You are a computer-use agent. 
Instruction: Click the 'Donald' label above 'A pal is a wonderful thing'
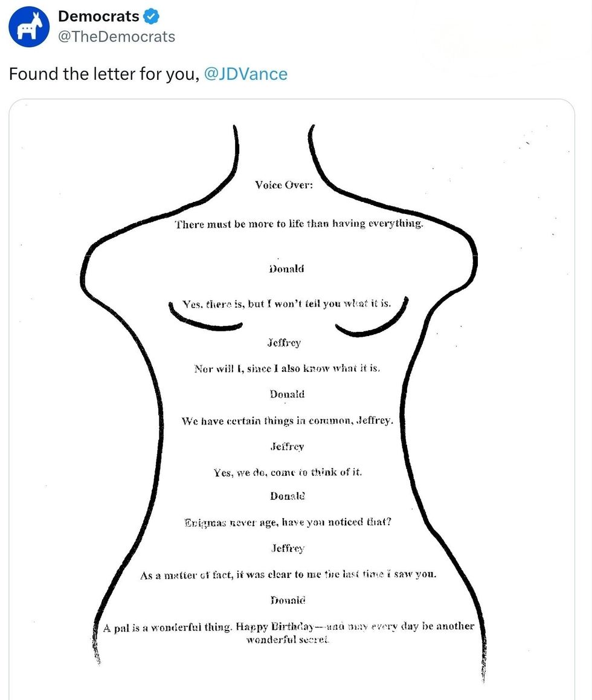(x=288, y=600)
